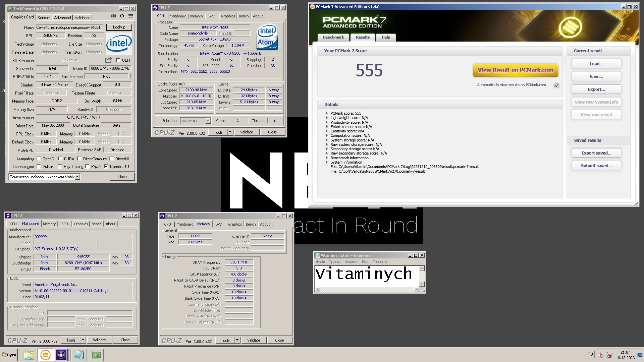Switch to Notepad taskbar icon

pyautogui.click(x=79, y=355)
